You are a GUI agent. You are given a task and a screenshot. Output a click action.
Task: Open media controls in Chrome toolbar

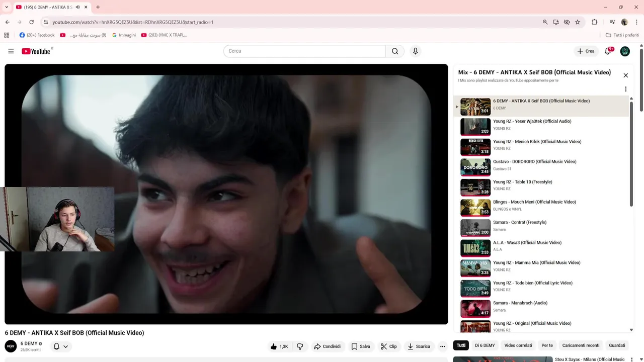pyautogui.click(x=612, y=22)
